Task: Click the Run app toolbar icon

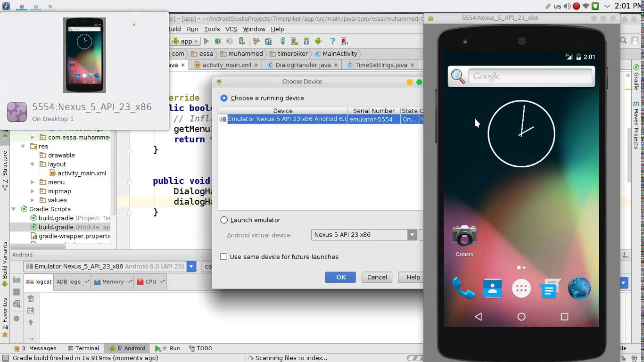Action: click(206, 41)
